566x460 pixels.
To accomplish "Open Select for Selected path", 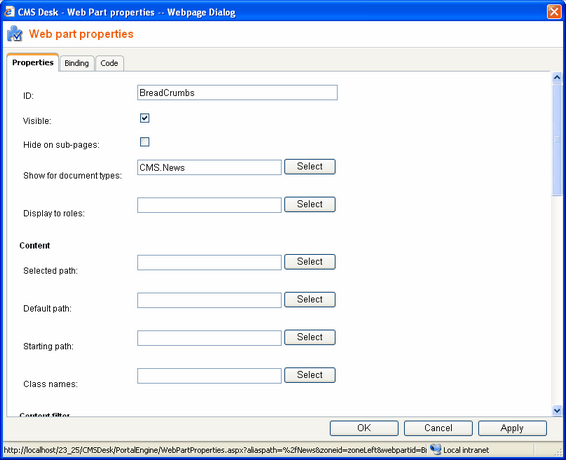I will click(x=310, y=262).
